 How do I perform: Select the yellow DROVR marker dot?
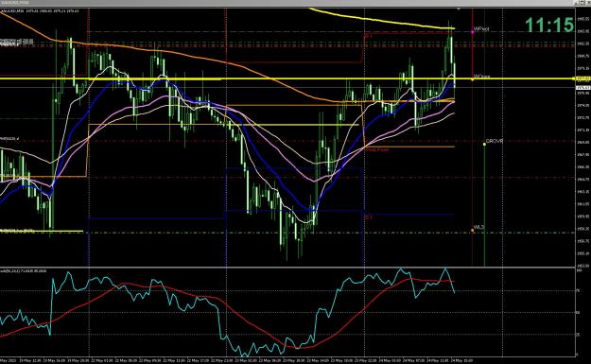(484, 144)
